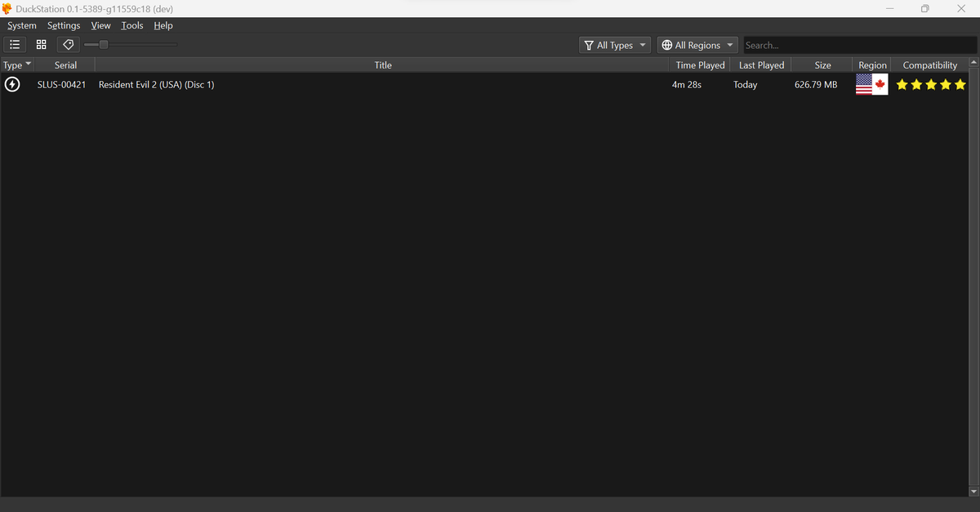
Task: Toggle the show titles tag icon
Action: pos(69,45)
